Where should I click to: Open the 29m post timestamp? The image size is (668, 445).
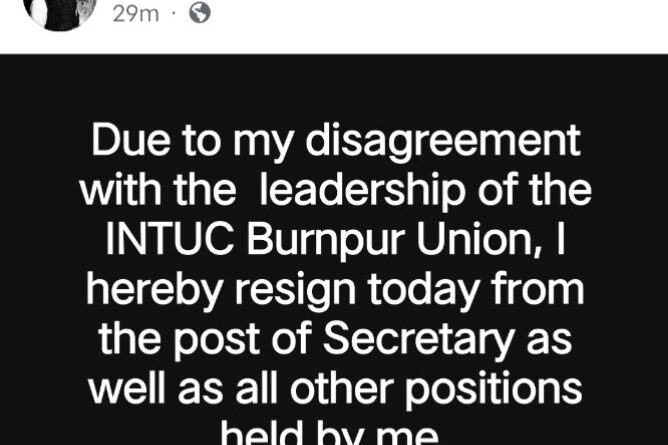pyautogui.click(x=136, y=14)
